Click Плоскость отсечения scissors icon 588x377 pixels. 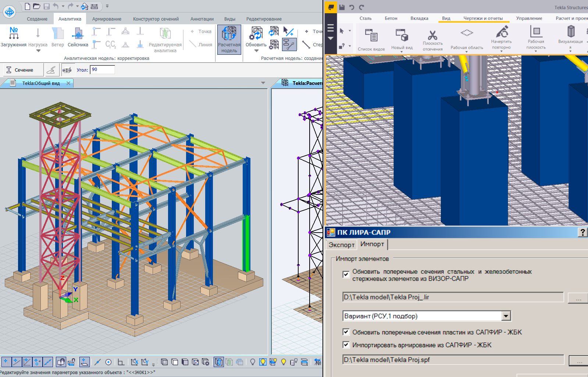(432, 36)
